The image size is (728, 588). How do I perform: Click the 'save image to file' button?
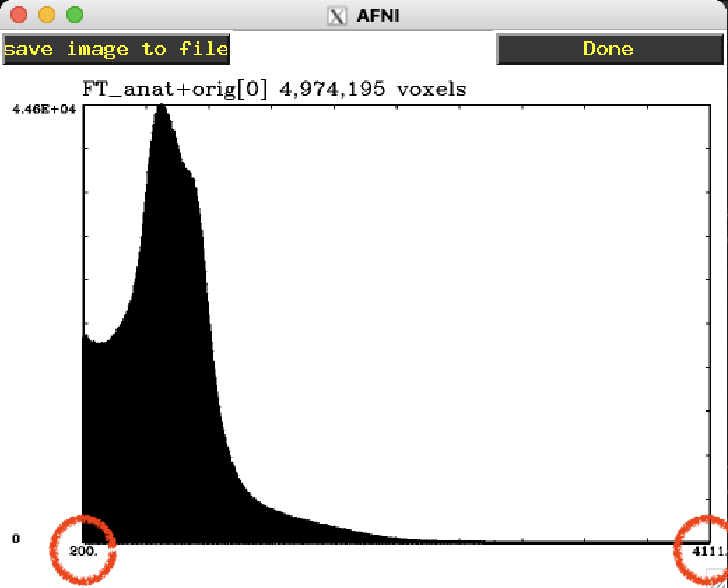(116, 49)
